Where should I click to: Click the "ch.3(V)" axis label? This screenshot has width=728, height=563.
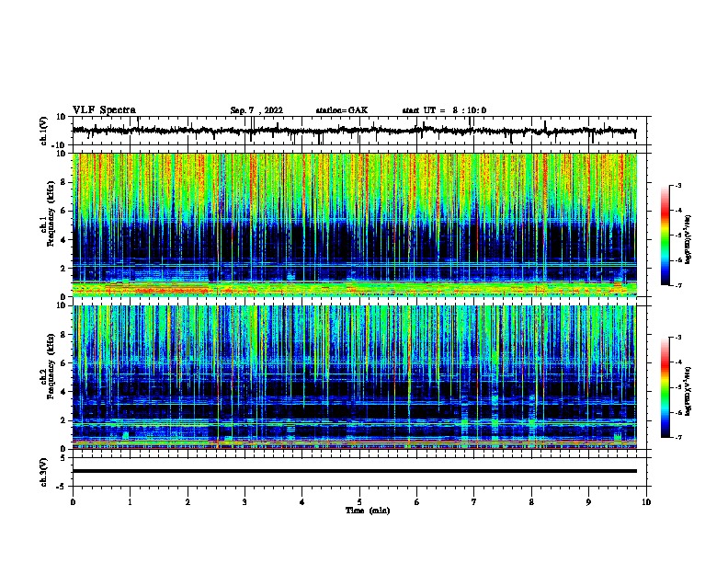(44, 473)
